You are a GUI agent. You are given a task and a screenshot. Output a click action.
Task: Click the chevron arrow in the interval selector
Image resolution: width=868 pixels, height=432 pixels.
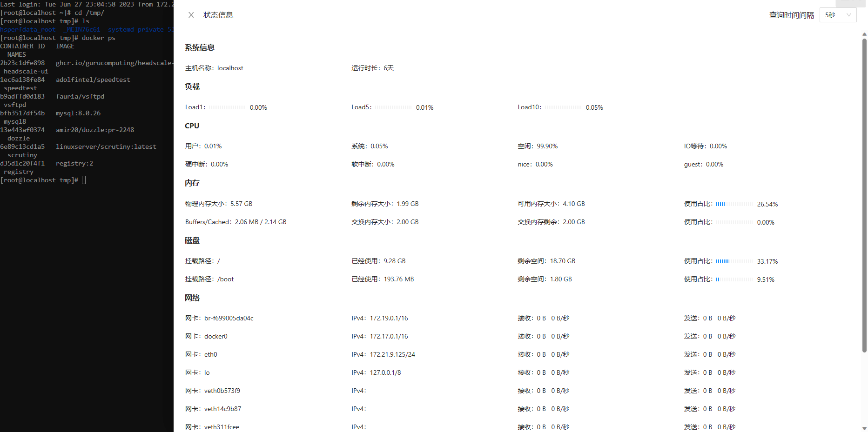(848, 15)
